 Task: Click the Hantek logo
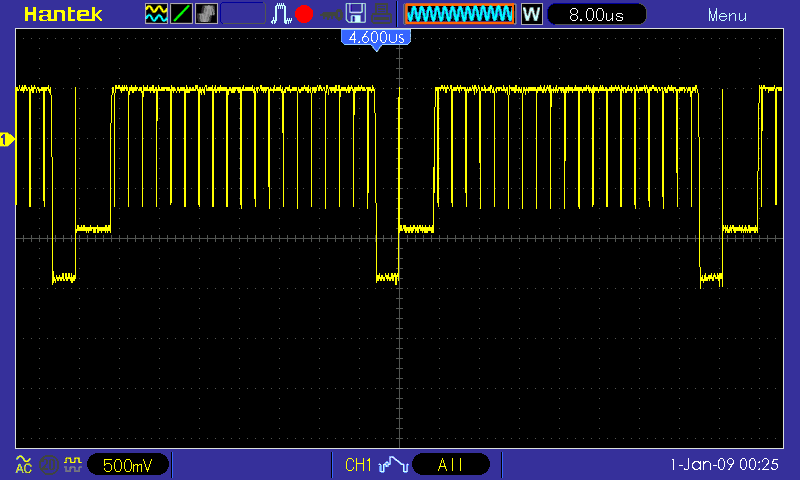click(63, 14)
